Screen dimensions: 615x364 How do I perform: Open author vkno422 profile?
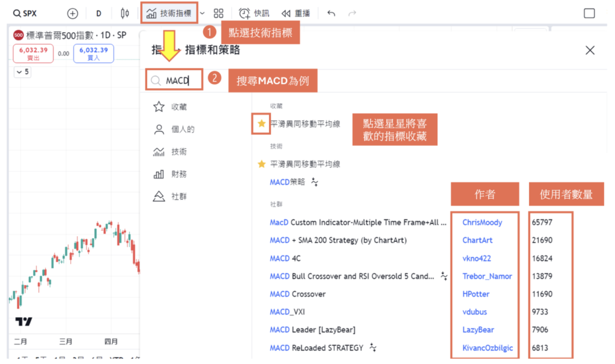click(x=476, y=258)
